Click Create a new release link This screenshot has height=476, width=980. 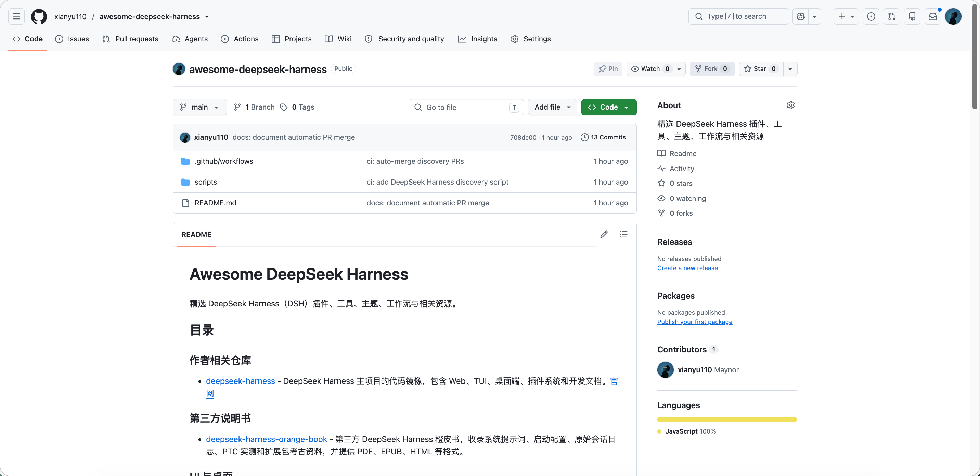pos(687,268)
